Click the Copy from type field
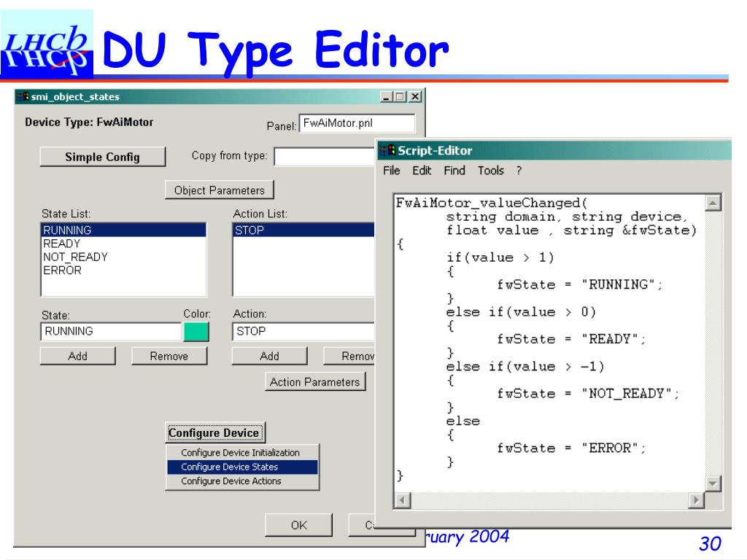The image size is (747, 560). (x=325, y=157)
